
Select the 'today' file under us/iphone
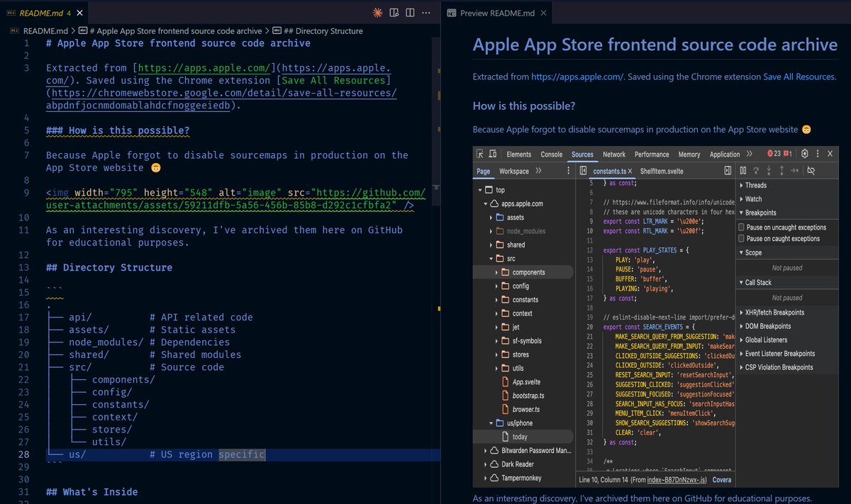coord(523,437)
